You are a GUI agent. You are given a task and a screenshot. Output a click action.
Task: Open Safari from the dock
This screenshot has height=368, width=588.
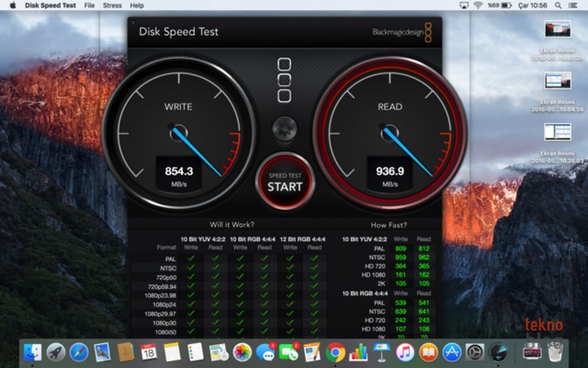click(79, 352)
